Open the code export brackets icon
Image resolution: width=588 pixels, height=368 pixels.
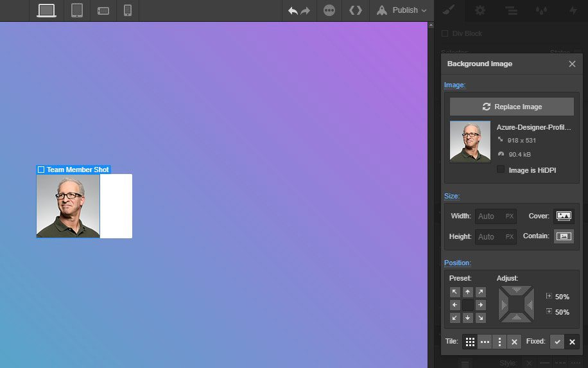[x=356, y=10]
